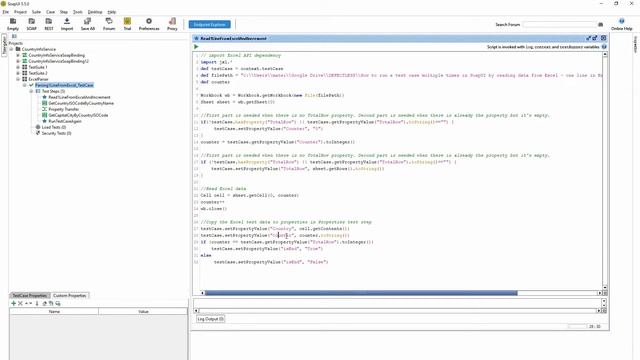Click the script variables help icon

[604, 47]
